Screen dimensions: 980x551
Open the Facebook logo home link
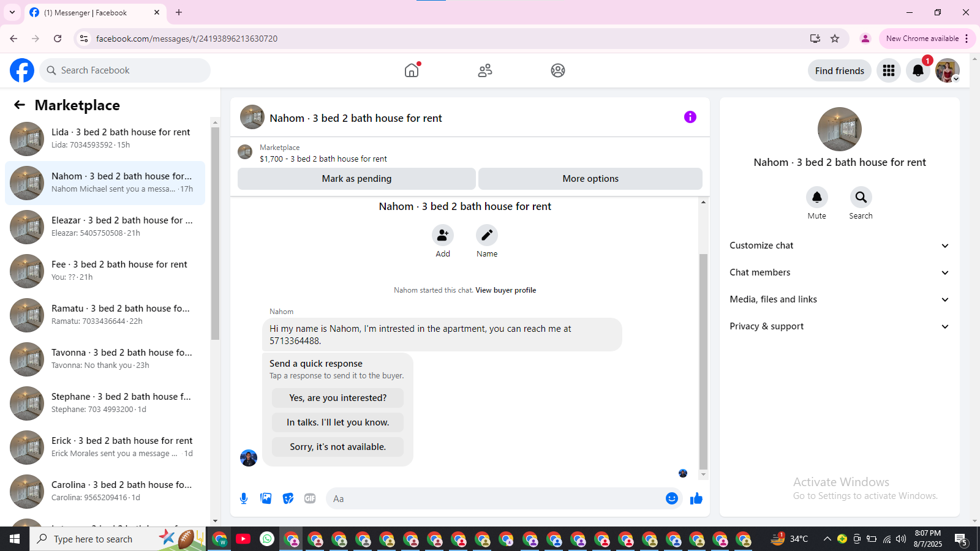pos(22,70)
